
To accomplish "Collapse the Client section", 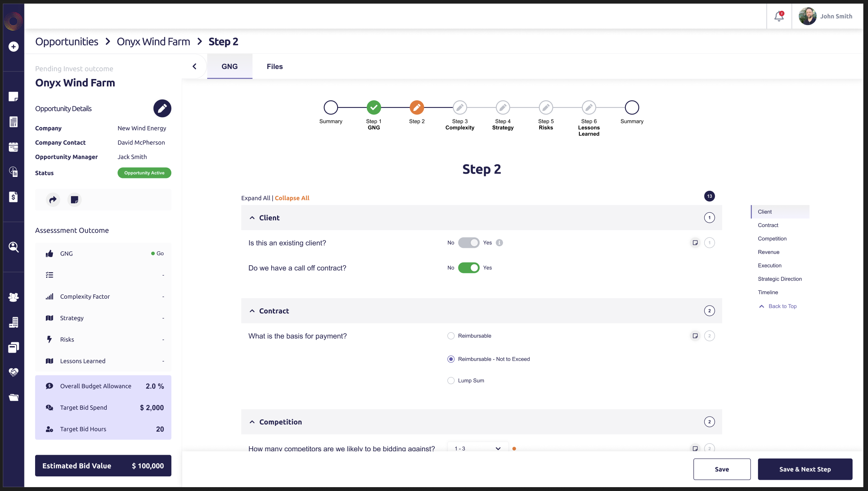I will (x=252, y=218).
